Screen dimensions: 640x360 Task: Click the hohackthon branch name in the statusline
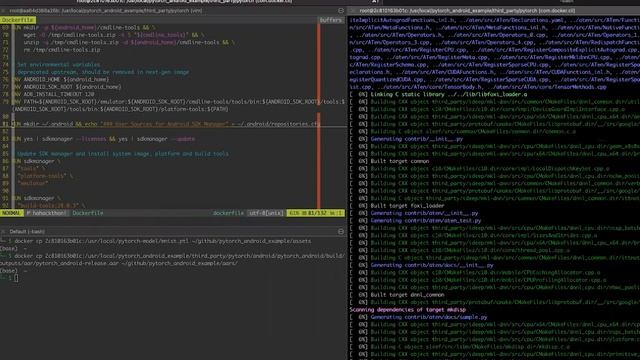(x=47, y=213)
